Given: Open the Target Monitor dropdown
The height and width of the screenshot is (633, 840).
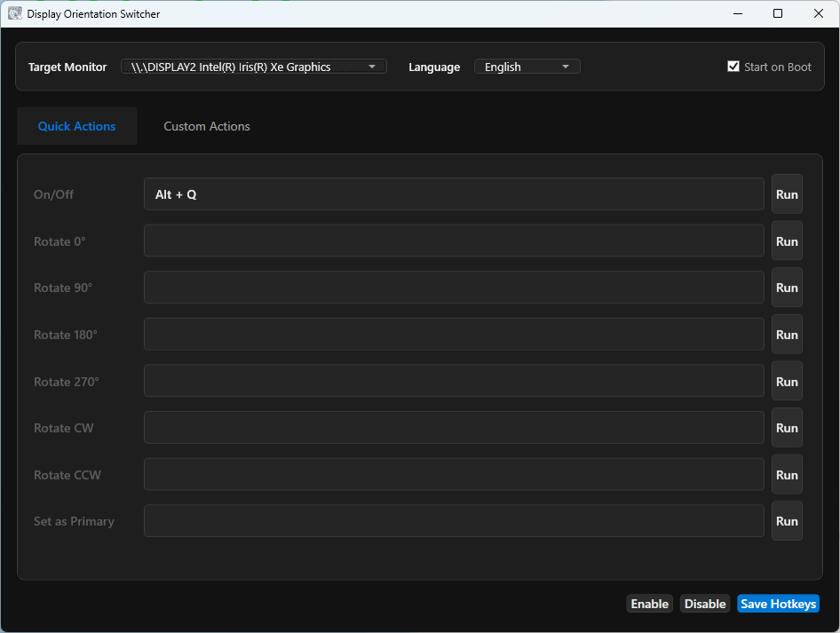Looking at the screenshot, I should pyautogui.click(x=253, y=67).
